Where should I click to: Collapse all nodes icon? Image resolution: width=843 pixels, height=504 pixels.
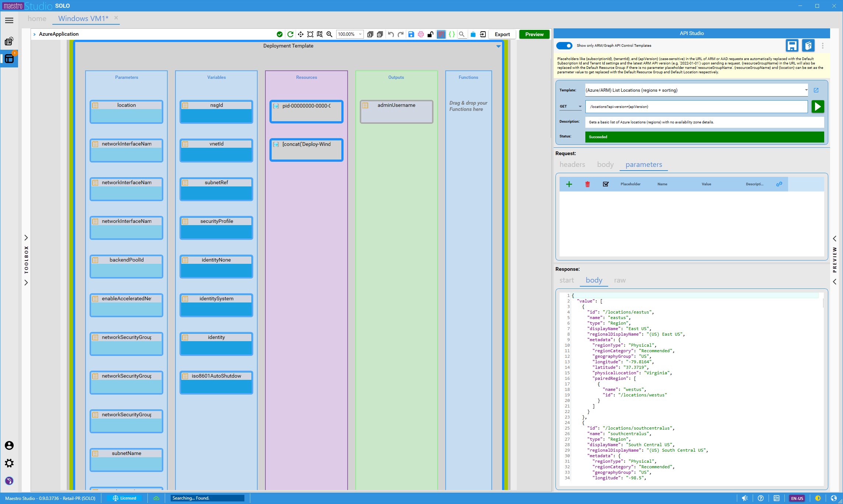click(x=380, y=34)
